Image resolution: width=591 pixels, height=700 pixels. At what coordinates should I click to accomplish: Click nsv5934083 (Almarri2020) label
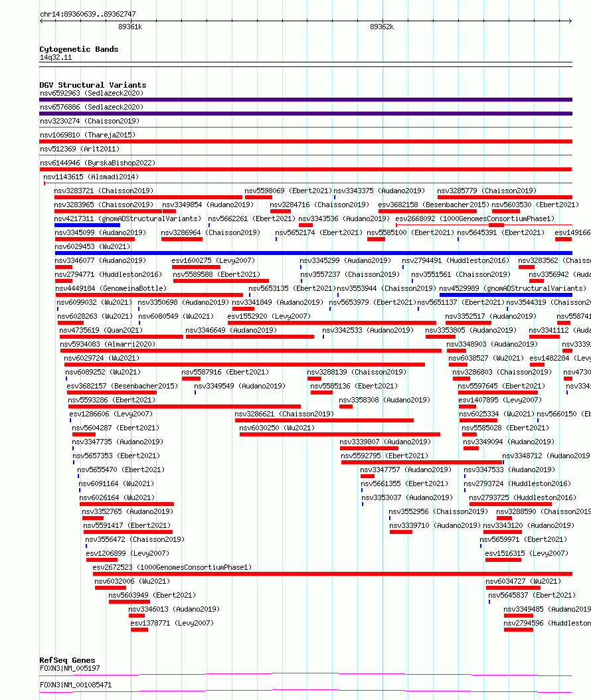pos(108,344)
